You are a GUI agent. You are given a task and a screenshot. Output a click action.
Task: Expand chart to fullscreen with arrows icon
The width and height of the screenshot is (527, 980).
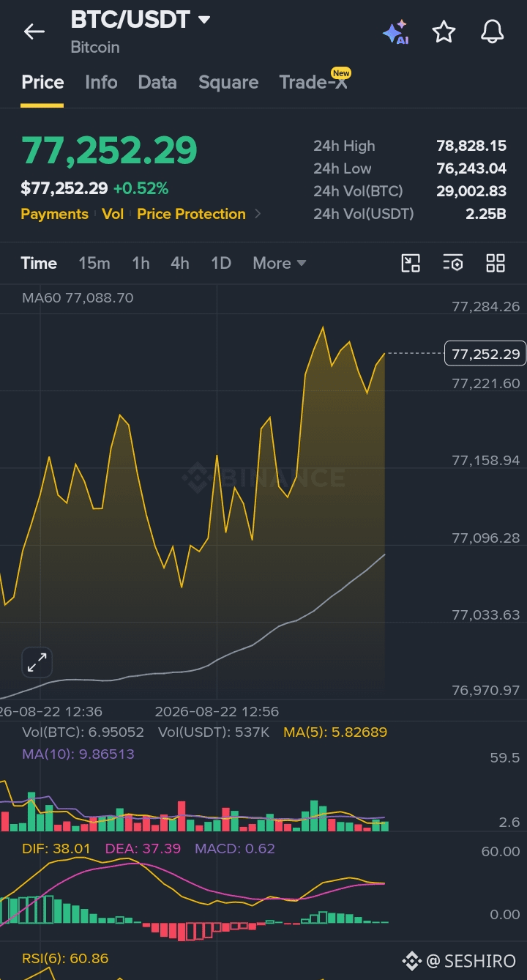click(x=37, y=662)
